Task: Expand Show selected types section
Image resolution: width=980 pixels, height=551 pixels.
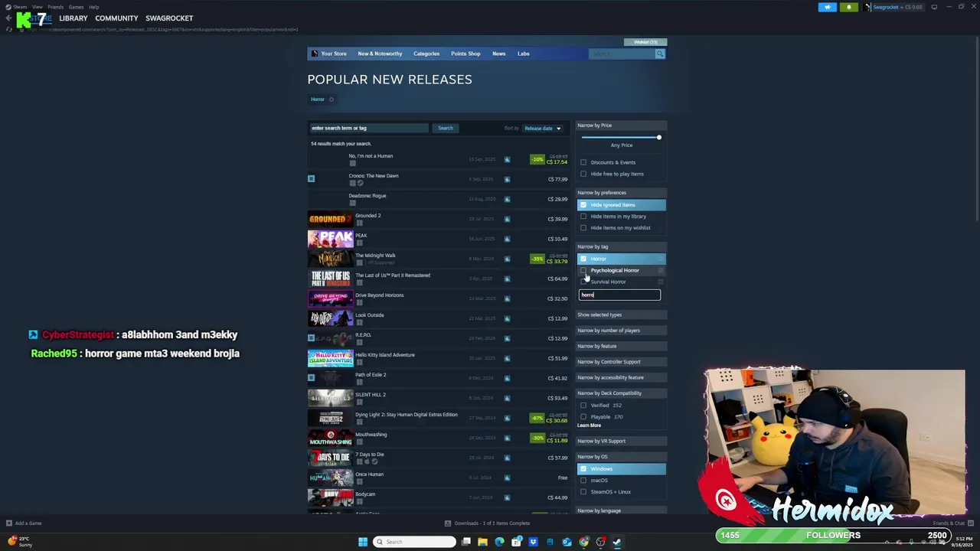Action: click(621, 315)
